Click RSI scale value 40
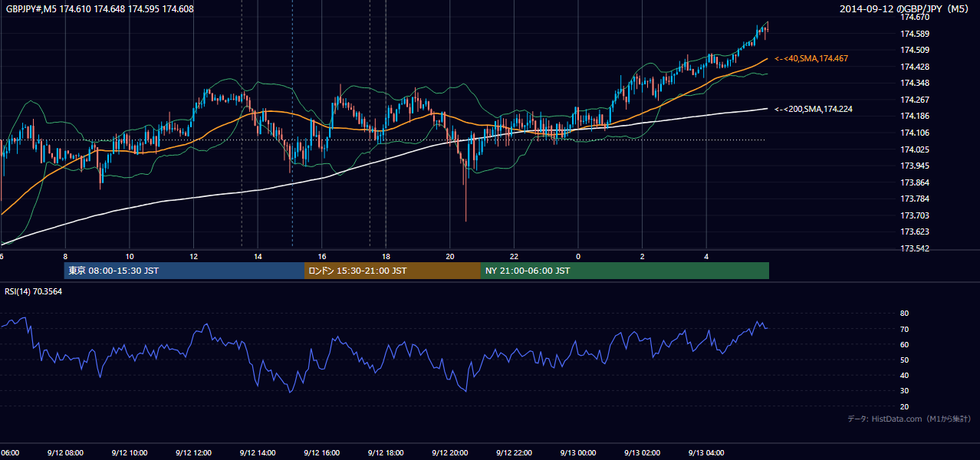This screenshot has width=980, height=460. point(905,375)
